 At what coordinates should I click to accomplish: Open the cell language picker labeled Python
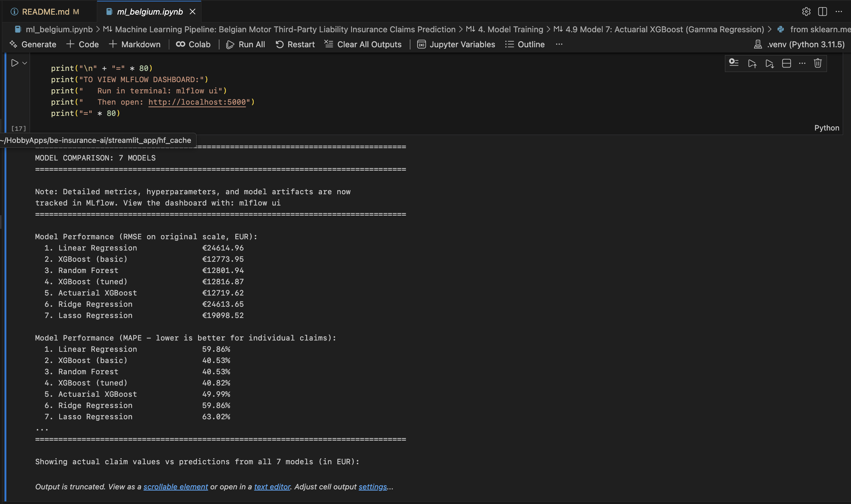point(826,128)
